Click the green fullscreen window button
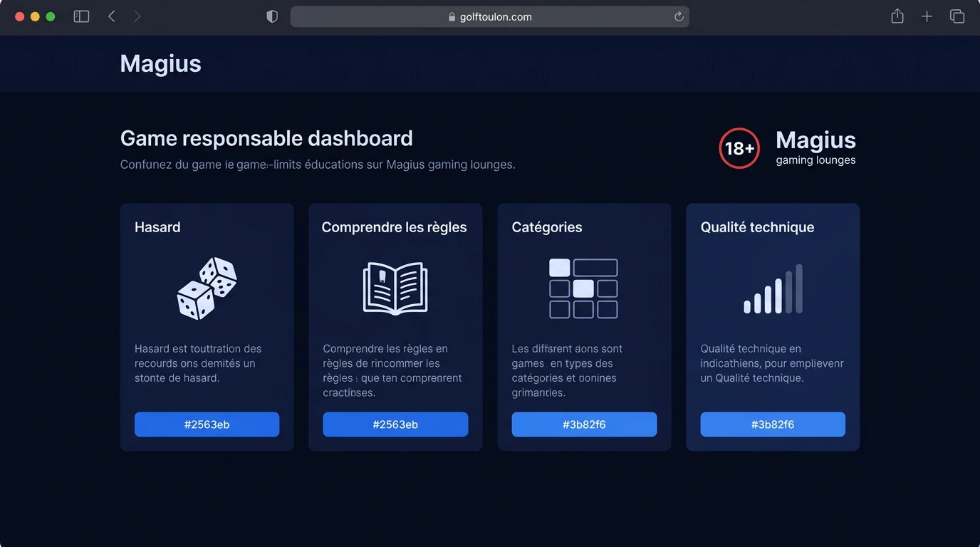 (x=51, y=16)
